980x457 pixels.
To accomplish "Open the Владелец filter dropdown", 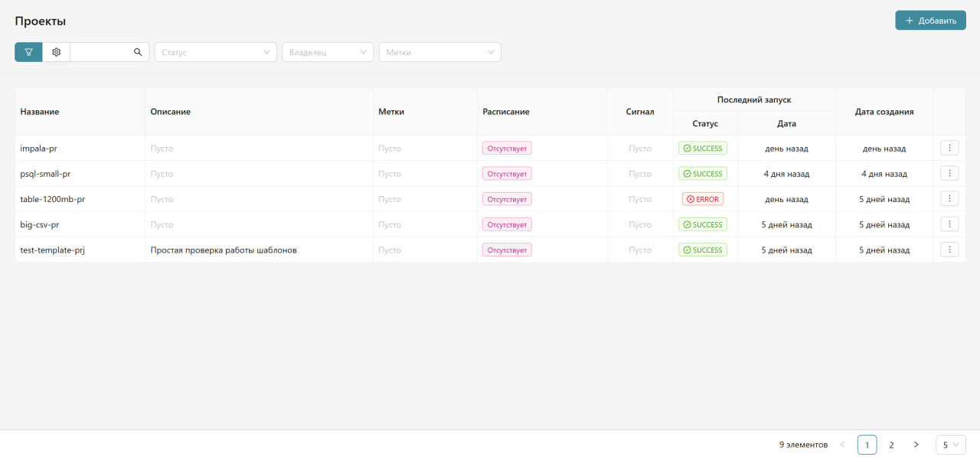I will point(328,52).
